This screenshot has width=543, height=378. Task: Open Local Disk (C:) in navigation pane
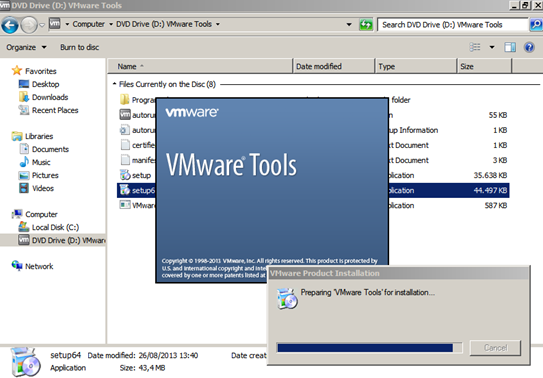pos(55,227)
